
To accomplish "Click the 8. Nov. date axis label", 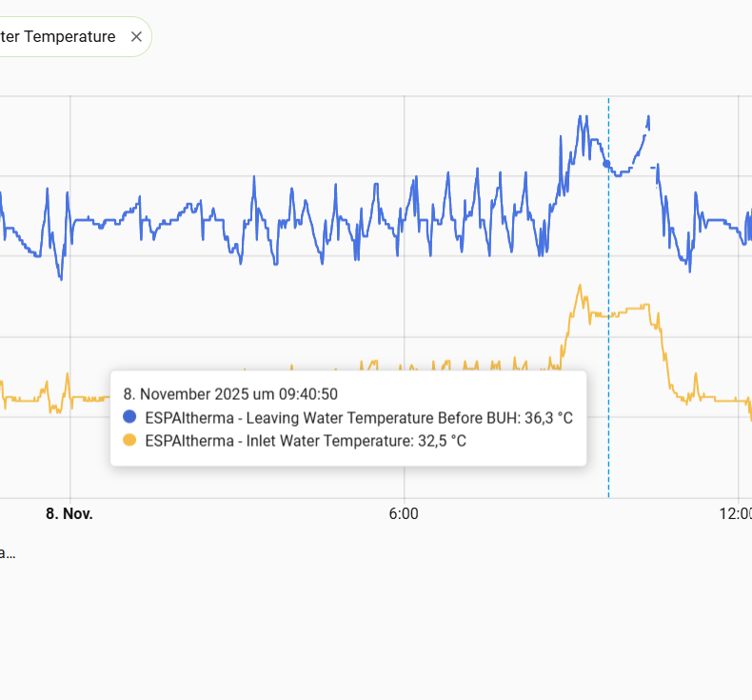I will 69,514.
